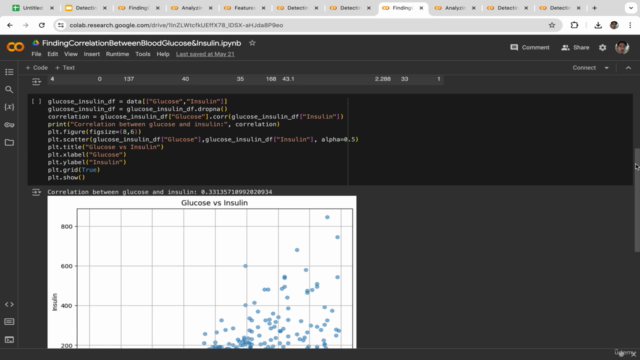Open the Help menu
This screenshot has height=360, width=640.
[x=163, y=54]
